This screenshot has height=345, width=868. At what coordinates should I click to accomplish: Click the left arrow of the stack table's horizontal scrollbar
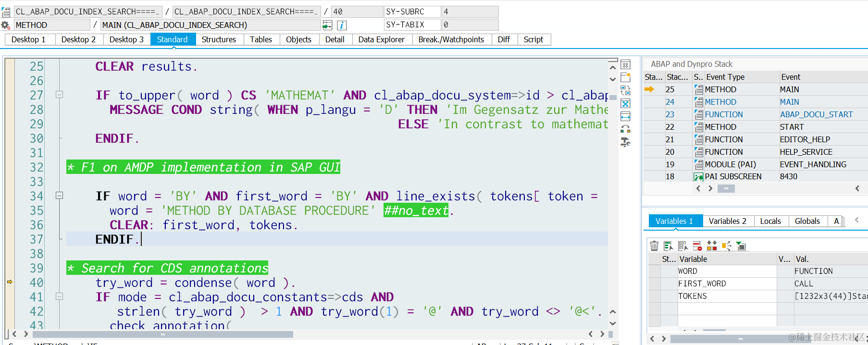click(698, 189)
